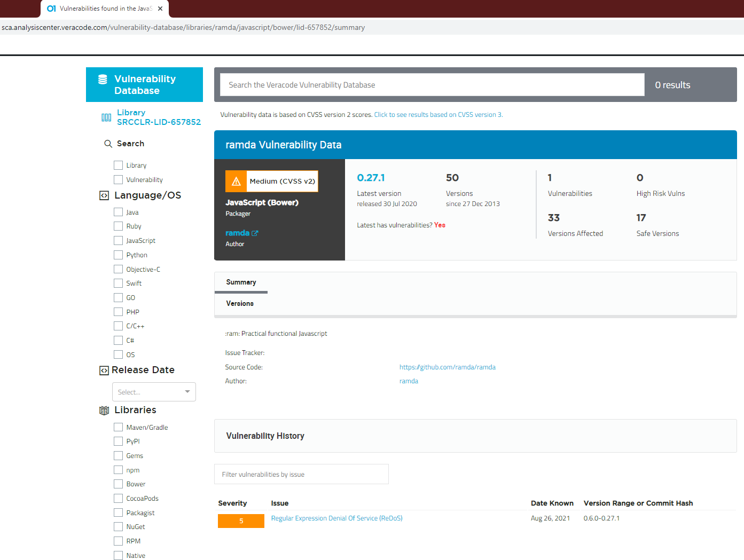Check the Library search checkbox
The width and height of the screenshot is (744, 560).
coord(119,165)
